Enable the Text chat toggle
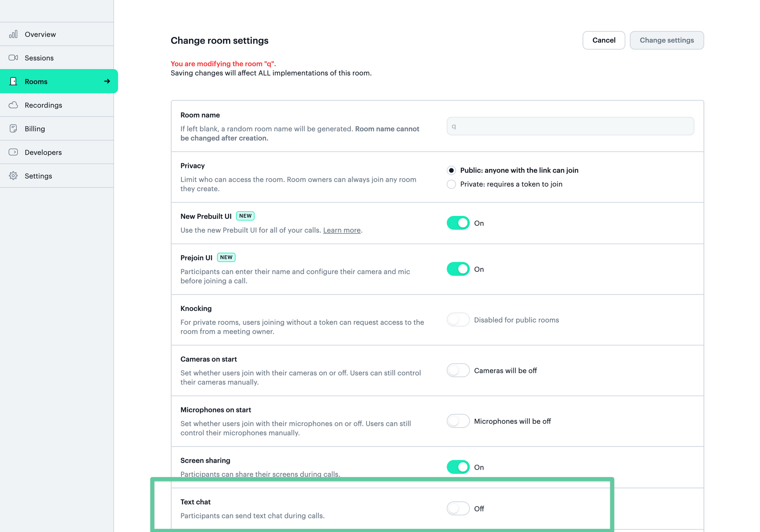The height and width of the screenshot is (532, 760). [x=458, y=508]
